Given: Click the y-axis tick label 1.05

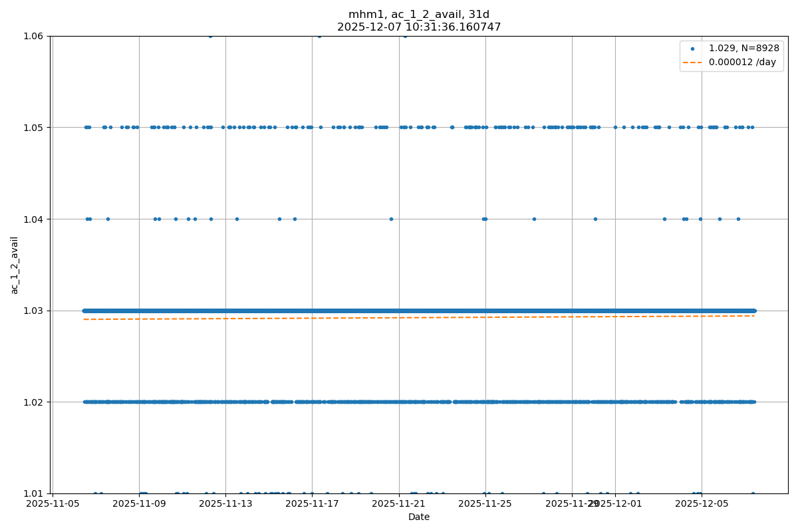Looking at the screenshot, I should coord(33,128).
